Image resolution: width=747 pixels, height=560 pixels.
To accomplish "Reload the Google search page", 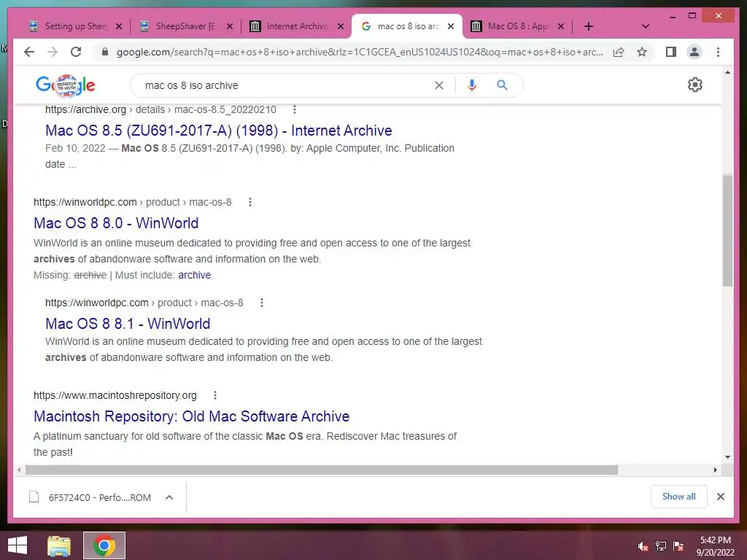I will 76,52.
